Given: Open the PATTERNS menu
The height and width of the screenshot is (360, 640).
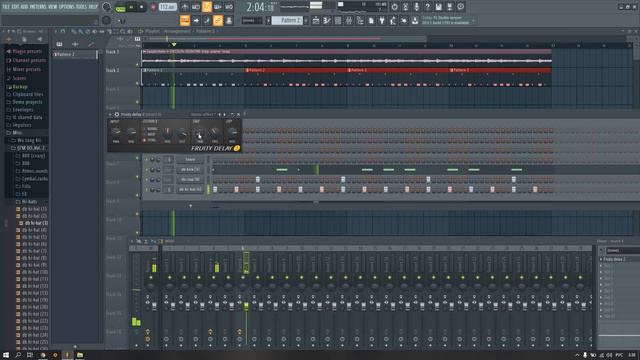Looking at the screenshot, I should (x=38, y=7).
